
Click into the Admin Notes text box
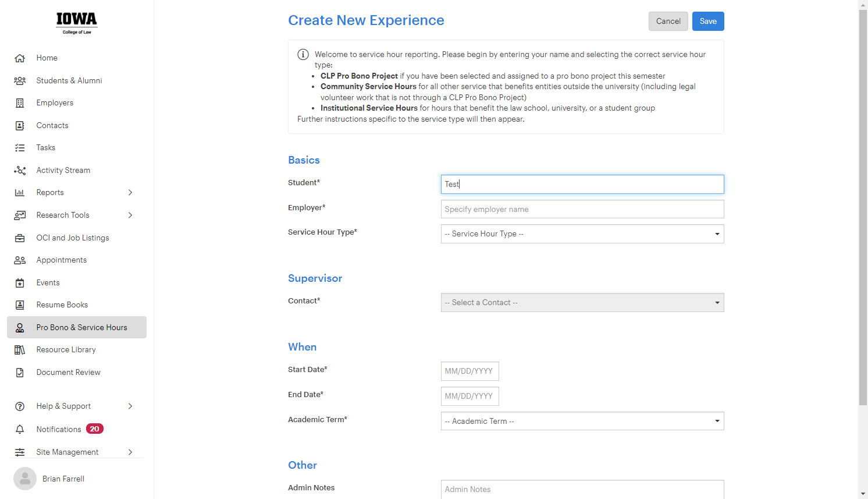(x=582, y=490)
